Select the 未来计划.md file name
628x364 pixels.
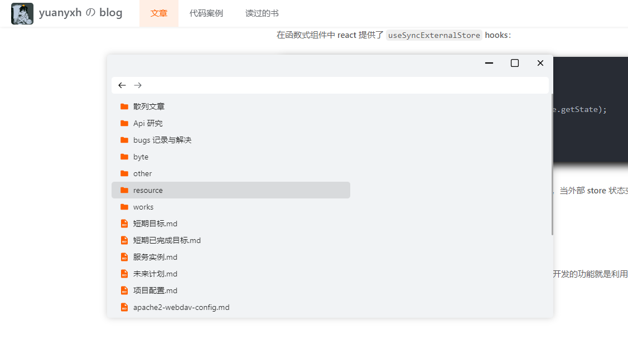point(156,274)
